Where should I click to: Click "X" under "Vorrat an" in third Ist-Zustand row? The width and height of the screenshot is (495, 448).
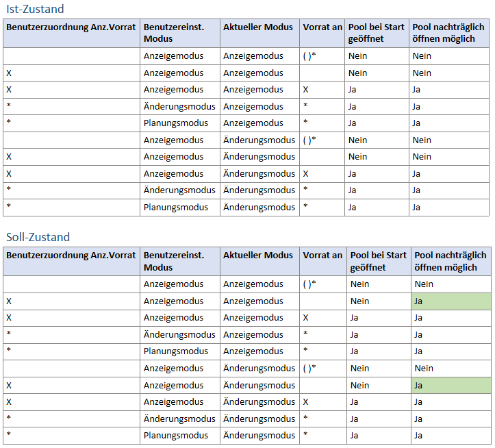click(306, 90)
